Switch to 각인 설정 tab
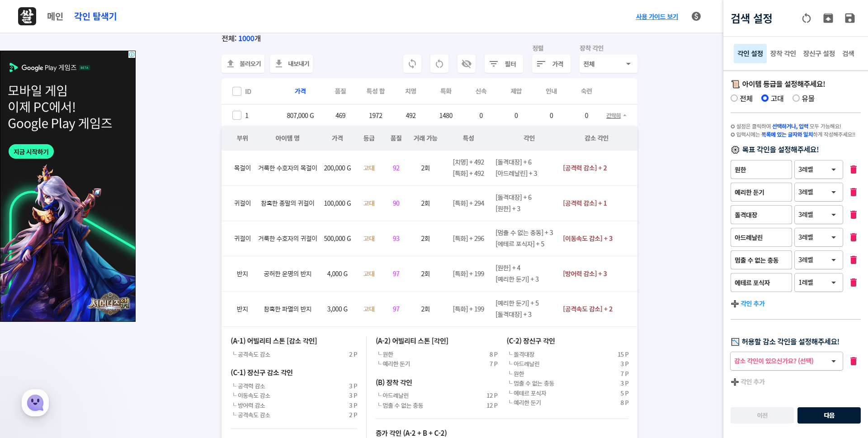Viewport: 868px width, 438px height. tap(750, 53)
